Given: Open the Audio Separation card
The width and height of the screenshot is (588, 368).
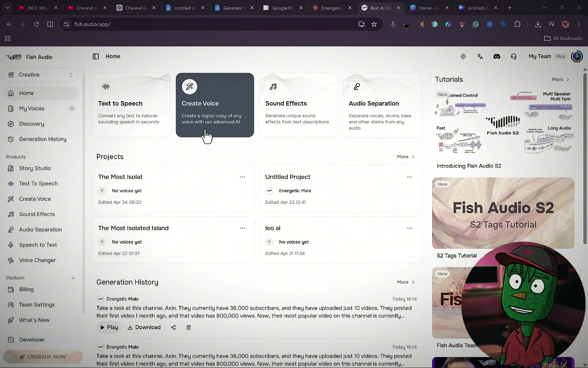Looking at the screenshot, I should (x=382, y=105).
